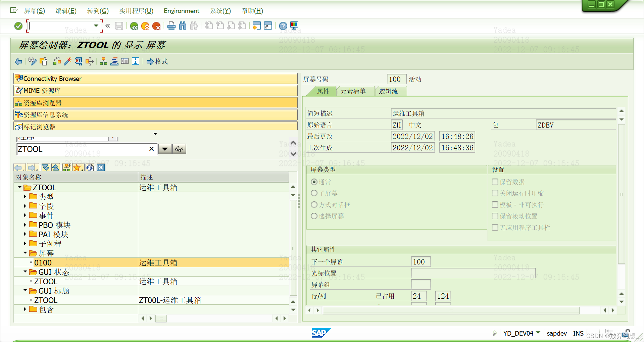
Task: Toggle the 保留数据 checkbox
Action: [495, 182]
